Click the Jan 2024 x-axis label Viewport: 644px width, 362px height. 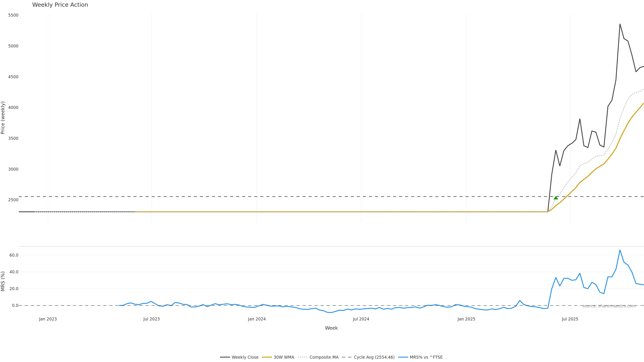click(257, 319)
